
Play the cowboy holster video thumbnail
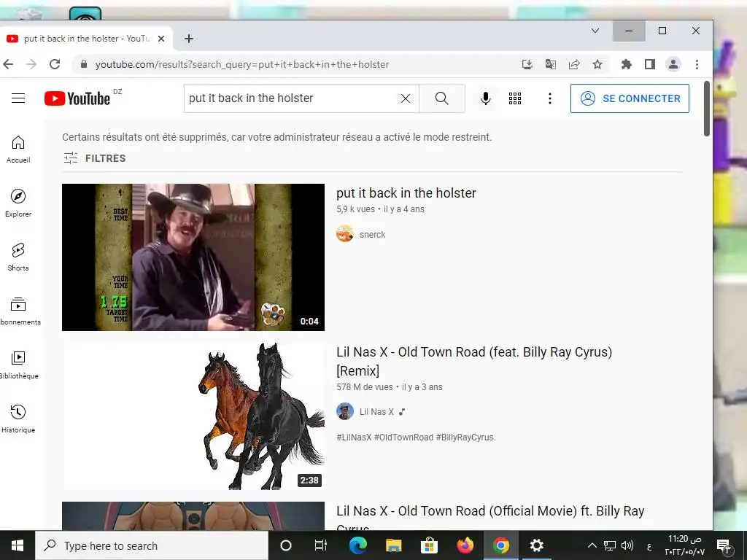click(193, 257)
